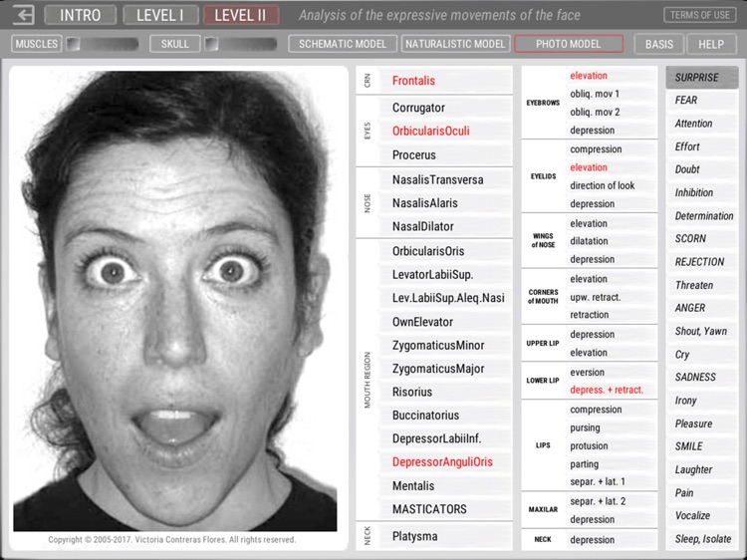Select PHOTO MODEL view
The height and width of the screenshot is (560, 747).
click(569, 44)
